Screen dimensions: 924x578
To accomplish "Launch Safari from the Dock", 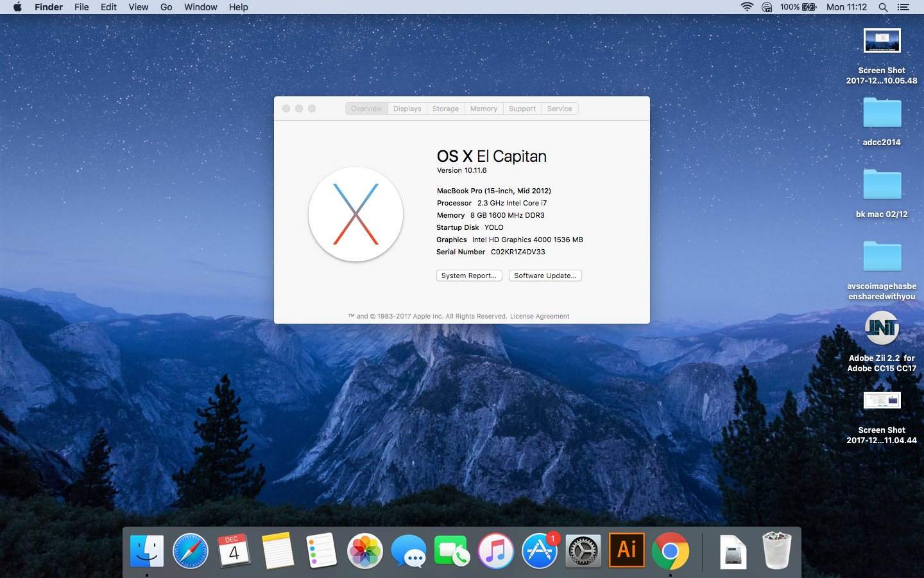I will coord(191,551).
